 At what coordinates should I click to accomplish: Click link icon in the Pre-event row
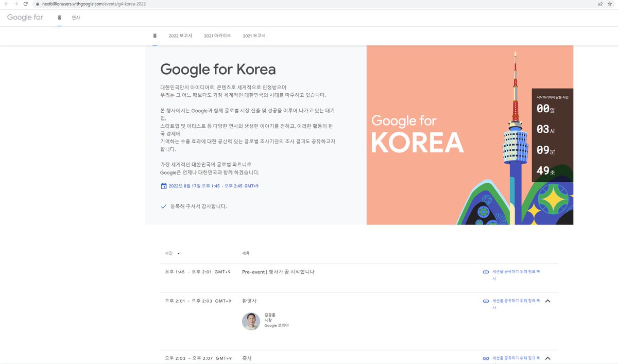486,272
